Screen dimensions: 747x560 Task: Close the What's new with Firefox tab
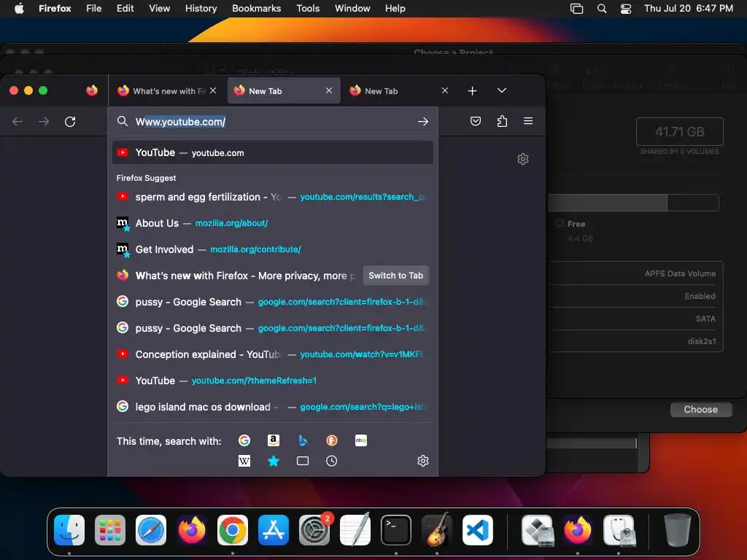click(213, 90)
